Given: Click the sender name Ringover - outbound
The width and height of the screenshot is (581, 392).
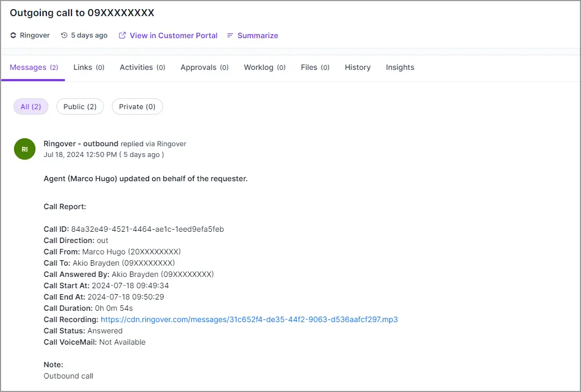Looking at the screenshot, I should click(81, 144).
